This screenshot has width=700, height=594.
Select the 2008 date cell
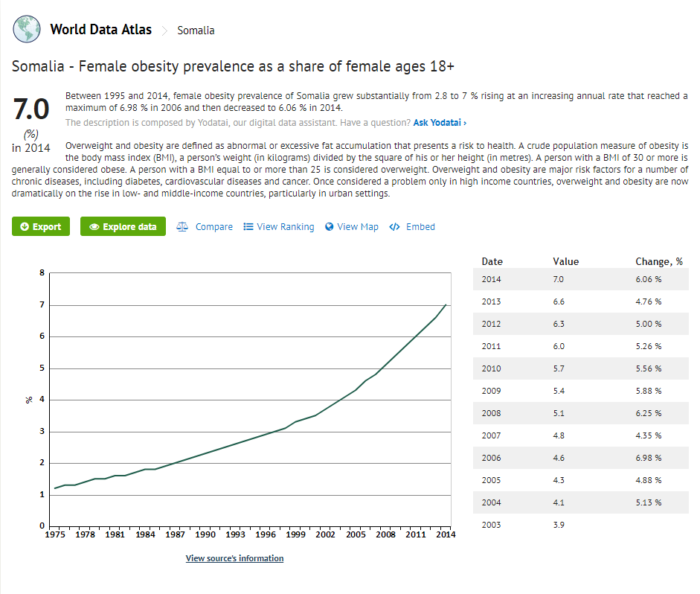tap(491, 413)
